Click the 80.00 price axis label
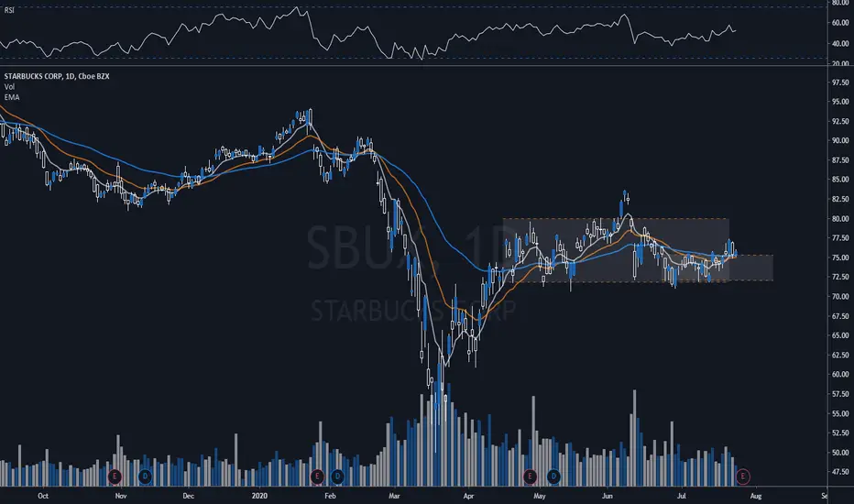The image size is (854, 504). pyautogui.click(x=840, y=218)
